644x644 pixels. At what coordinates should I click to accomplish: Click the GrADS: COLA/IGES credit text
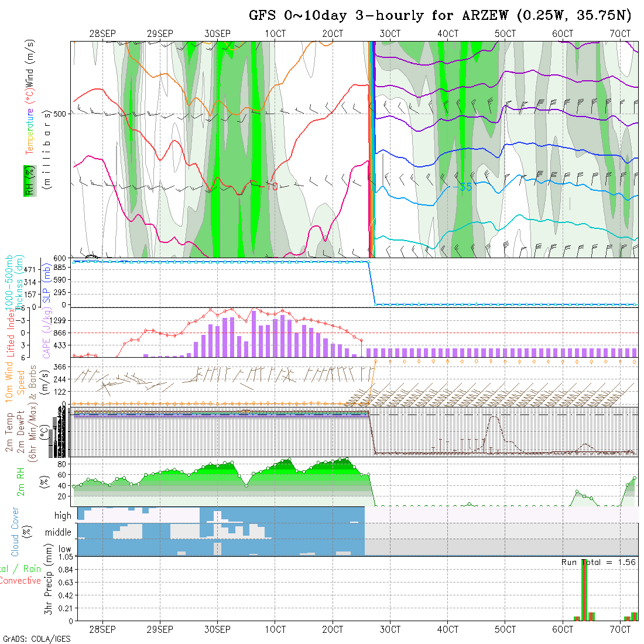coord(36,638)
